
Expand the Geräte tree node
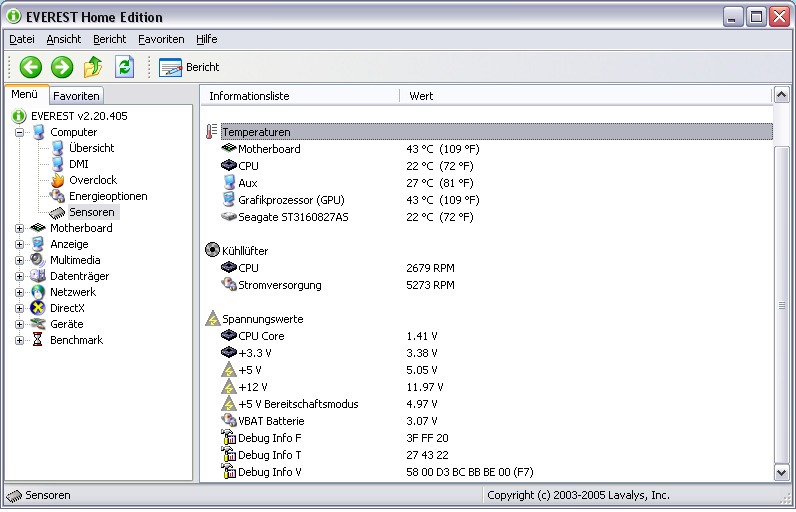(19, 324)
